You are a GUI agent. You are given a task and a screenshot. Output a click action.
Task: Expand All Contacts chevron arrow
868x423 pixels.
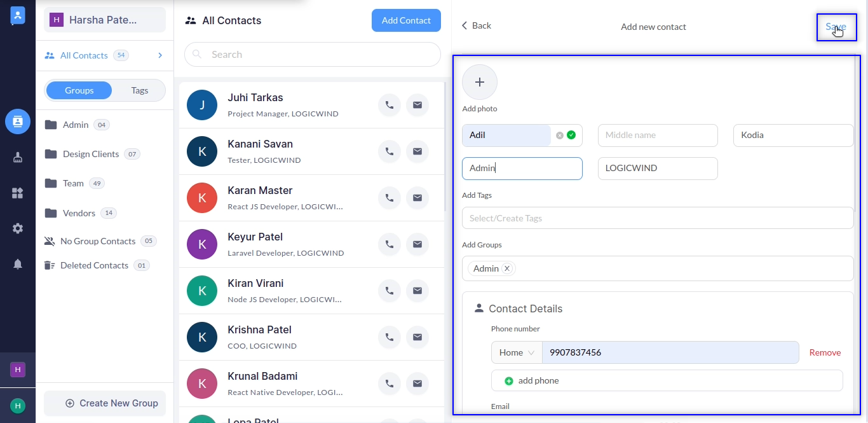coord(160,55)
